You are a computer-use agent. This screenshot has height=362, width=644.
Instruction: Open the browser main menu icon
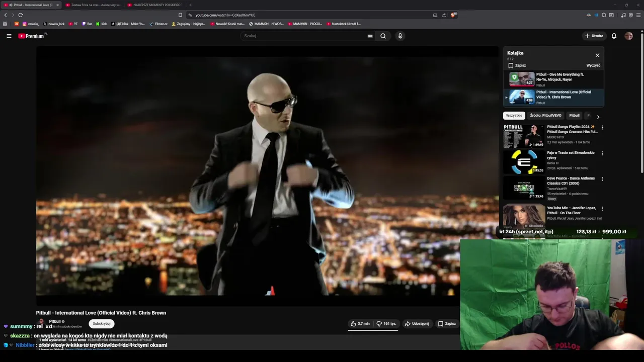tap(638, 15)
